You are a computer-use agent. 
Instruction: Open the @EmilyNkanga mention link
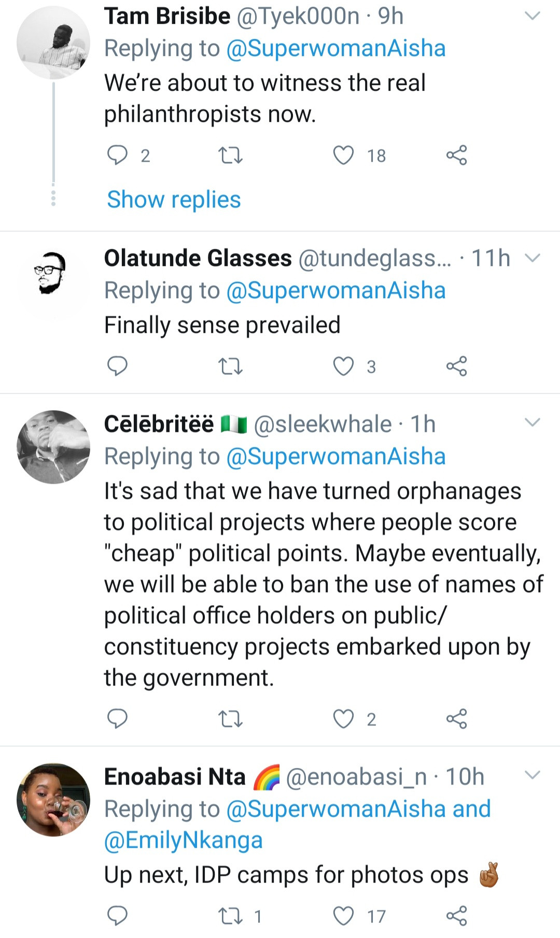tap(184, 840)
